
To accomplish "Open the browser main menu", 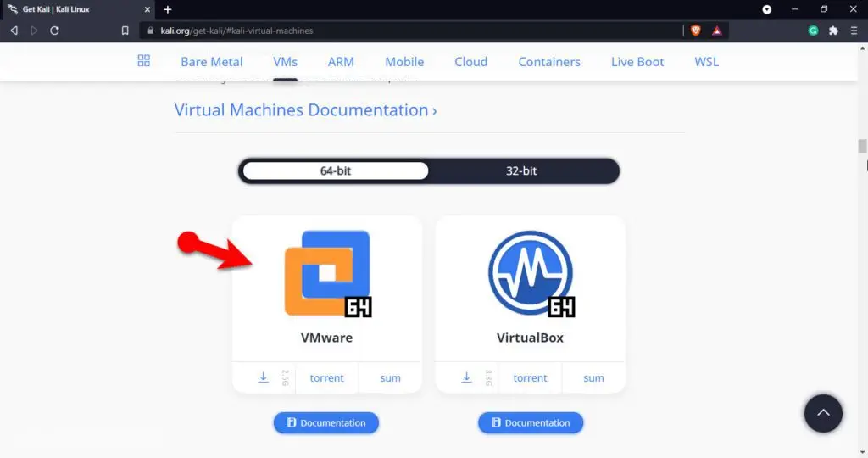I will 854,31.
